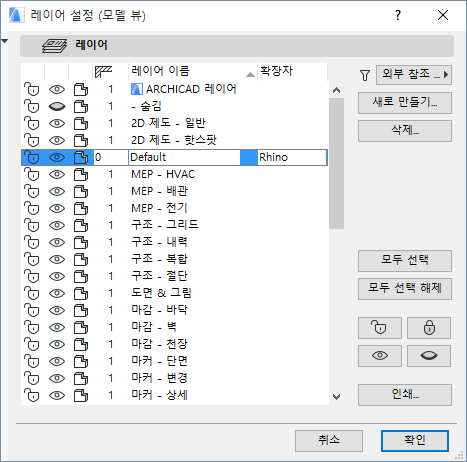Toggle lock icon for 마감 - 벽
The image size is (467, 462).
[x=32, y=327]
